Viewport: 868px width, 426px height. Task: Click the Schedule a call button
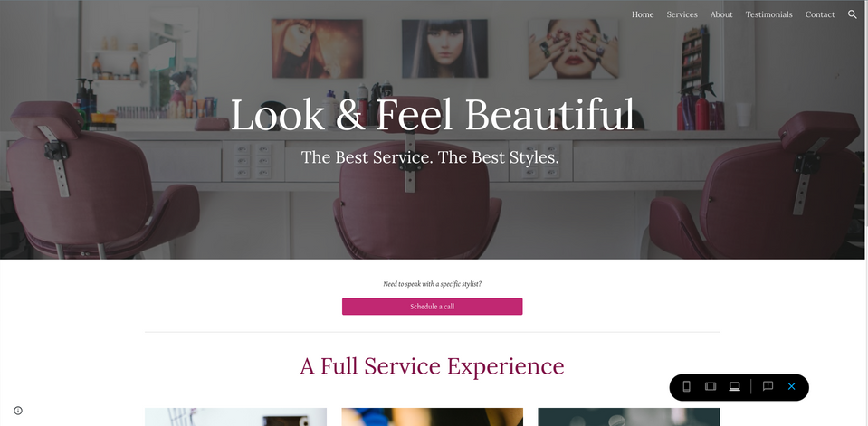click(433, 307)
